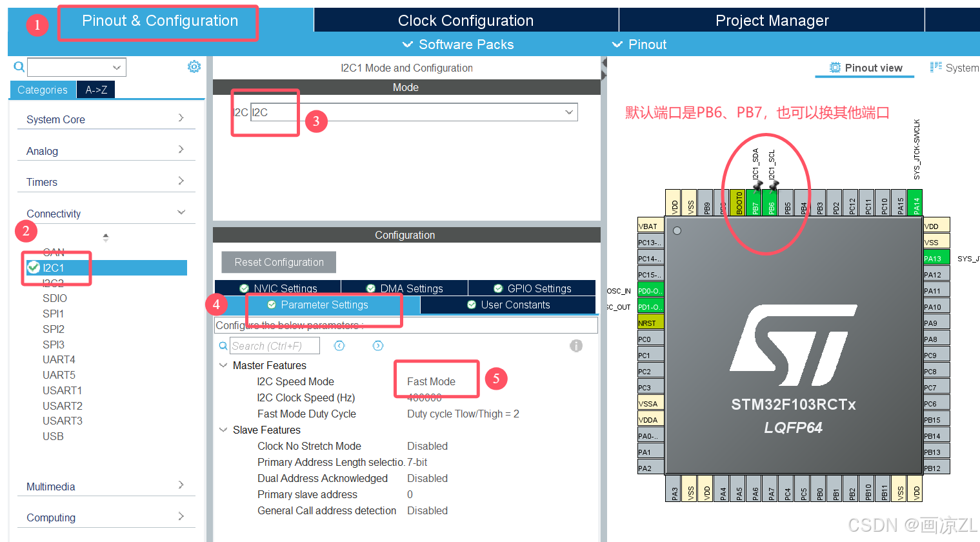Click the info icon in parameter search row
Viewport: 980px width, 542px height.
576,346
